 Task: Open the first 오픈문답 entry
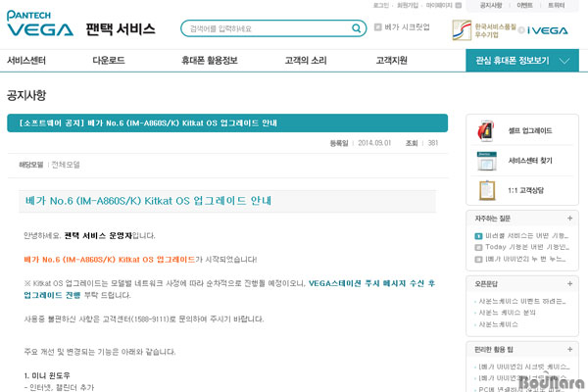point(522,301)
